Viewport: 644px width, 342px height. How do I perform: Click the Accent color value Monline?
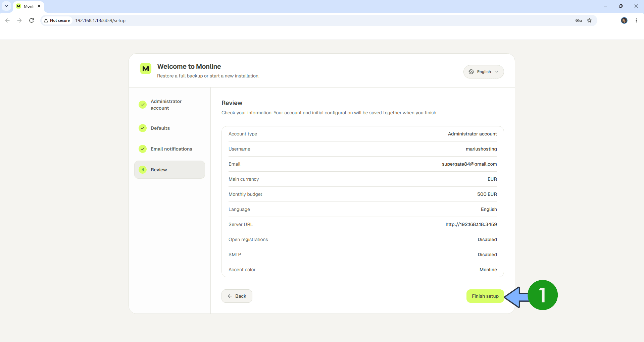(488, 270)
